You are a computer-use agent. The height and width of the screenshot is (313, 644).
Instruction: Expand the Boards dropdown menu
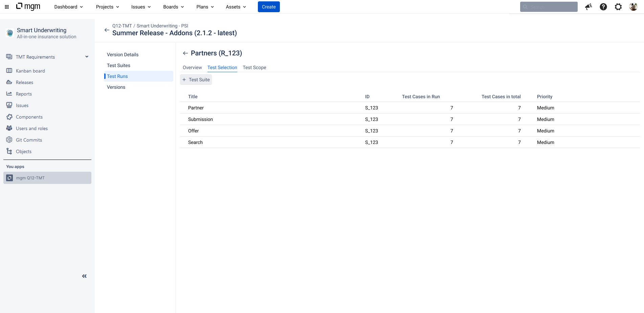point(173,7)
